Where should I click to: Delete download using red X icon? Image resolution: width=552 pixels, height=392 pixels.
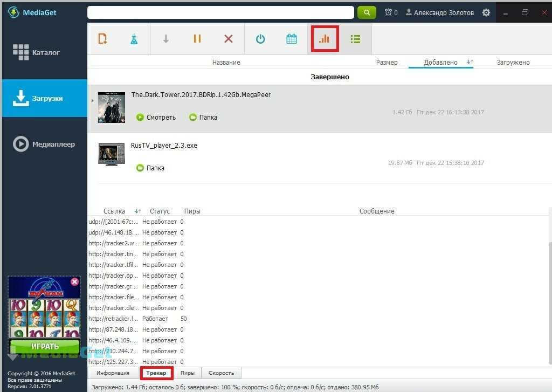(229, 39)
